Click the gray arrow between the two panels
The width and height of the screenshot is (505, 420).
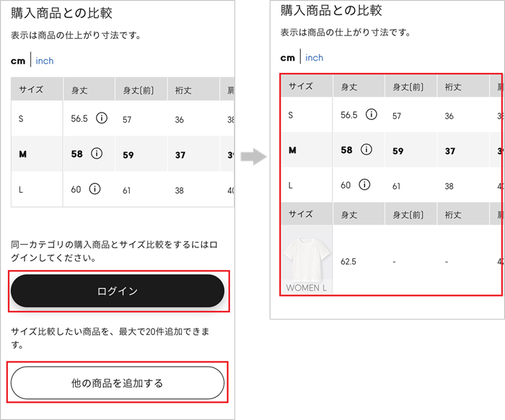click(x=253, y=157)
